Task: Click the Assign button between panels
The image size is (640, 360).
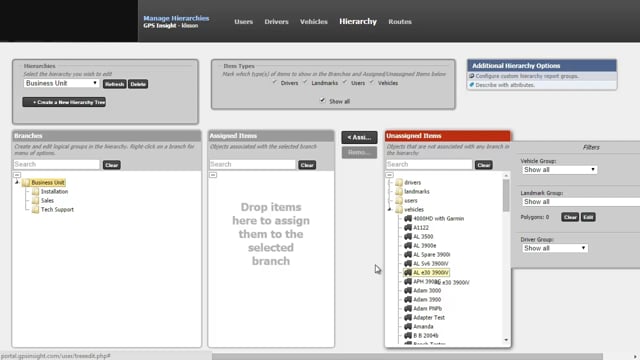Action: [x=359, y=137]
